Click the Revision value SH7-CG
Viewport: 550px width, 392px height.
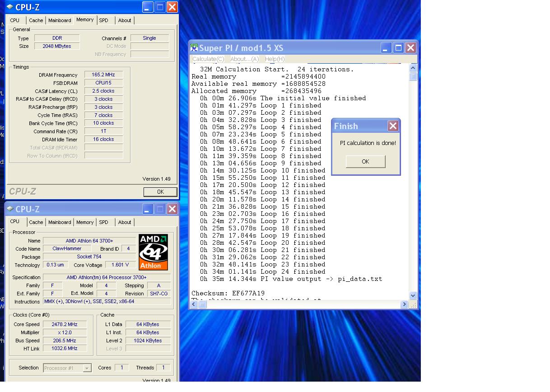coord(159,294)
